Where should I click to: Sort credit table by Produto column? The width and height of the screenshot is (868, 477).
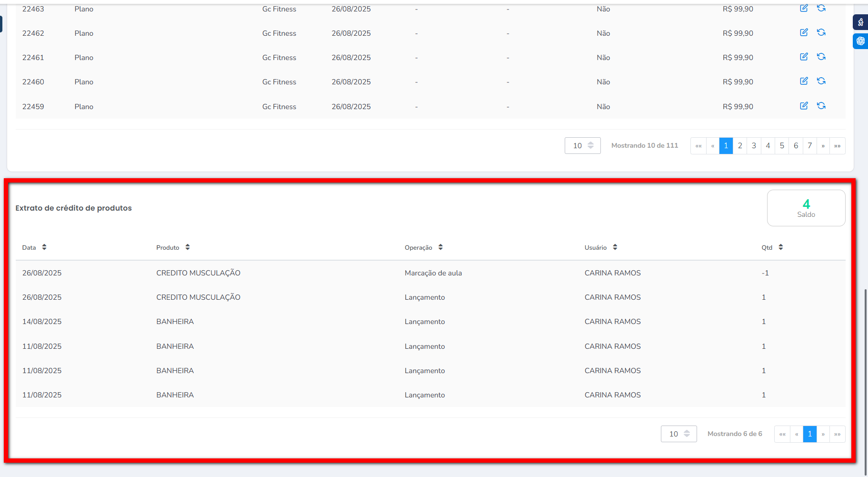[x=188, y=247]
